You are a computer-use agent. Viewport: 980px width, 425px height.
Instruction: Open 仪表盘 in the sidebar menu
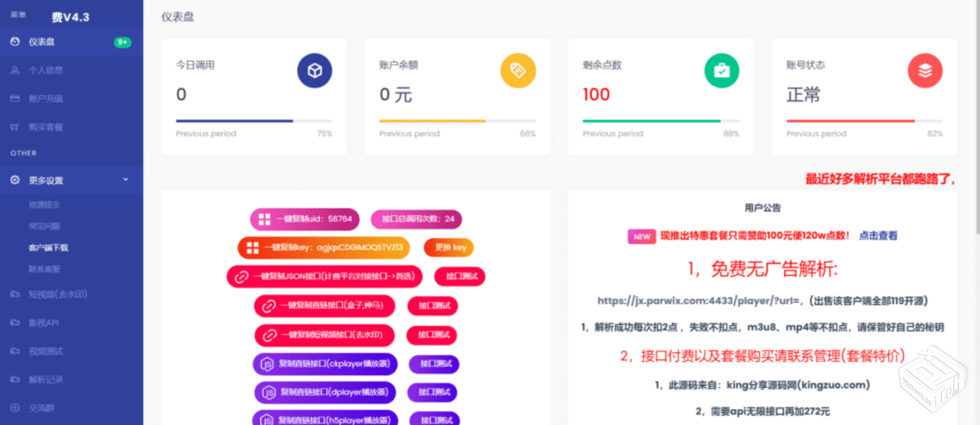pyautogui.click(x=42, y=42)
